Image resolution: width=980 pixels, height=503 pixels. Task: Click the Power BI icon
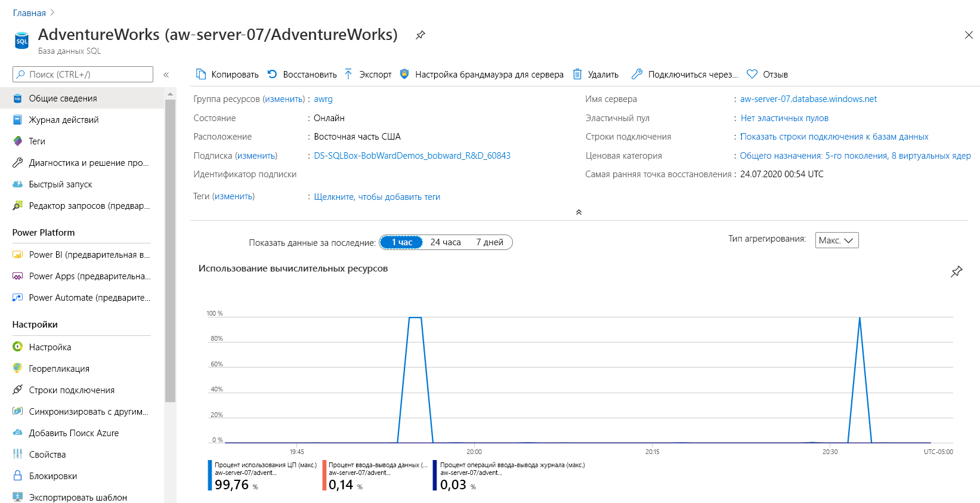click(x=17, y=255)
